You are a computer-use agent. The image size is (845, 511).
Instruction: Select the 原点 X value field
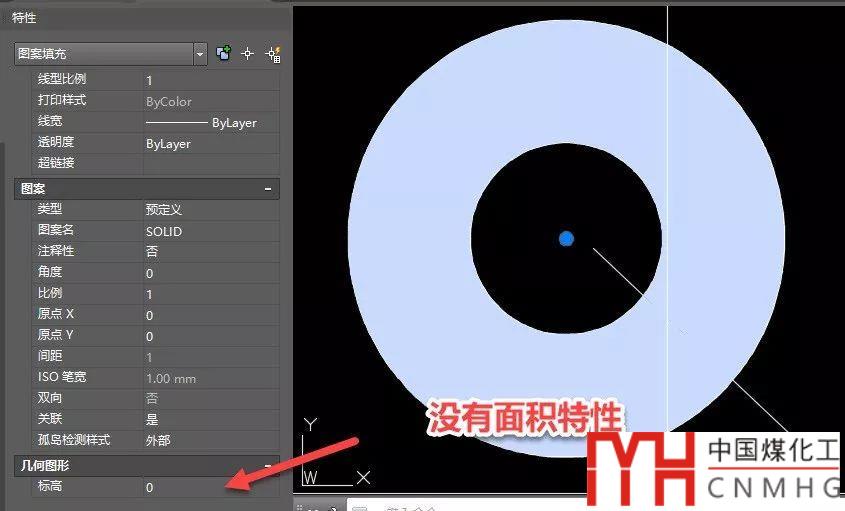pos(211,315)
